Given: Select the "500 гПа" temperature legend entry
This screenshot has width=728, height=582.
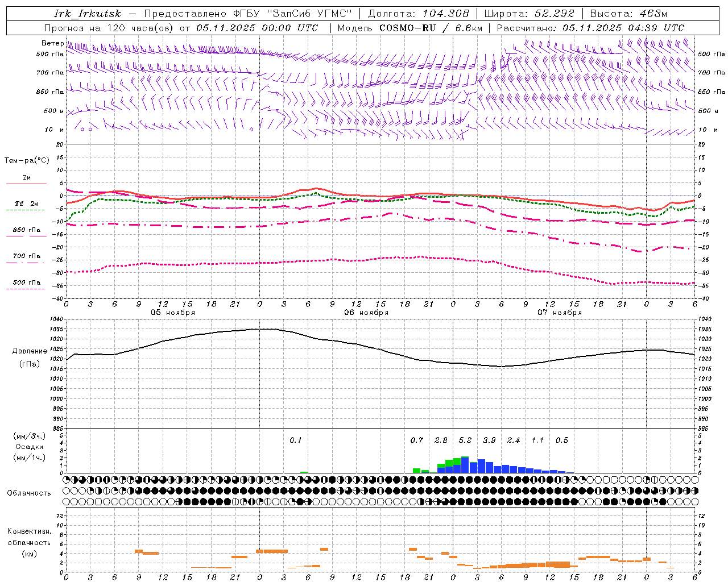Looking at the screenshot, I should click(x=27, y=282).
